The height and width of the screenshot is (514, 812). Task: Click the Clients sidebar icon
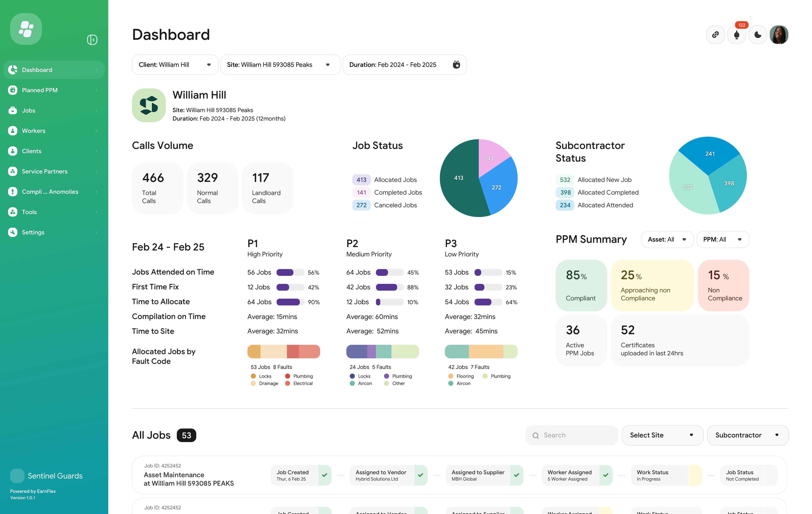(13, 151)
